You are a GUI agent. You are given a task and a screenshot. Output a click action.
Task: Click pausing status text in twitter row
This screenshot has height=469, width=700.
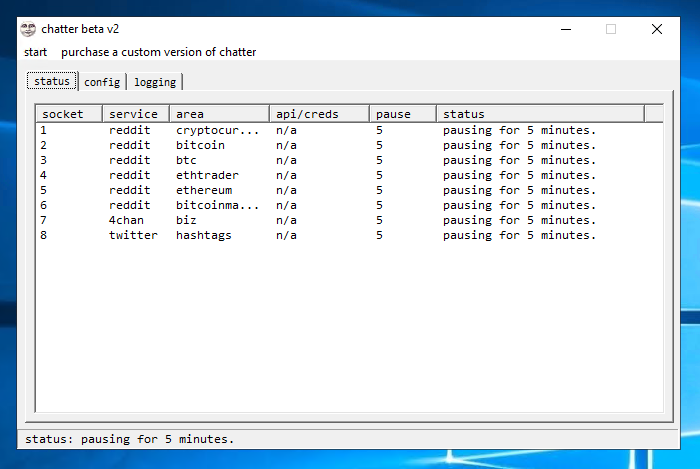pyautogui.click(x=519, y=236)
